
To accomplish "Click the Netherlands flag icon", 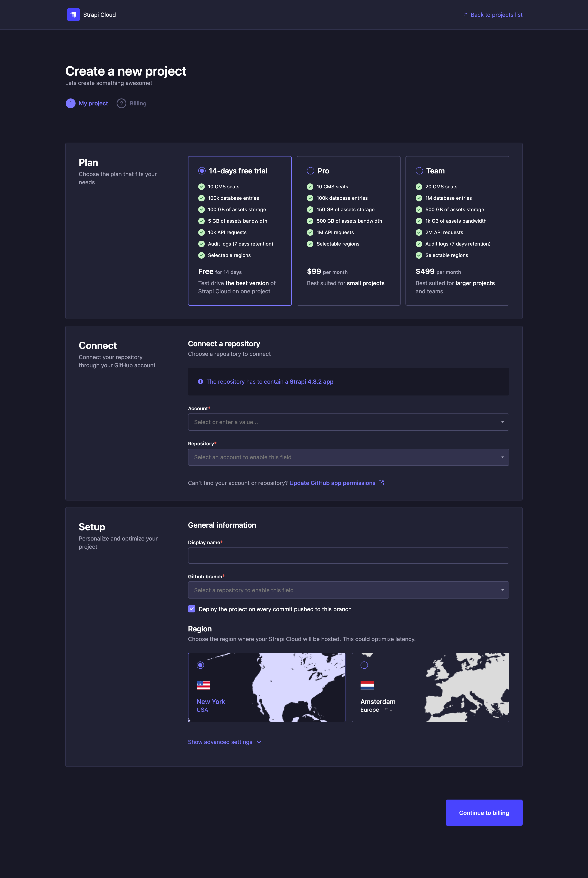I will pyautogui.click(x=367, y=685).
